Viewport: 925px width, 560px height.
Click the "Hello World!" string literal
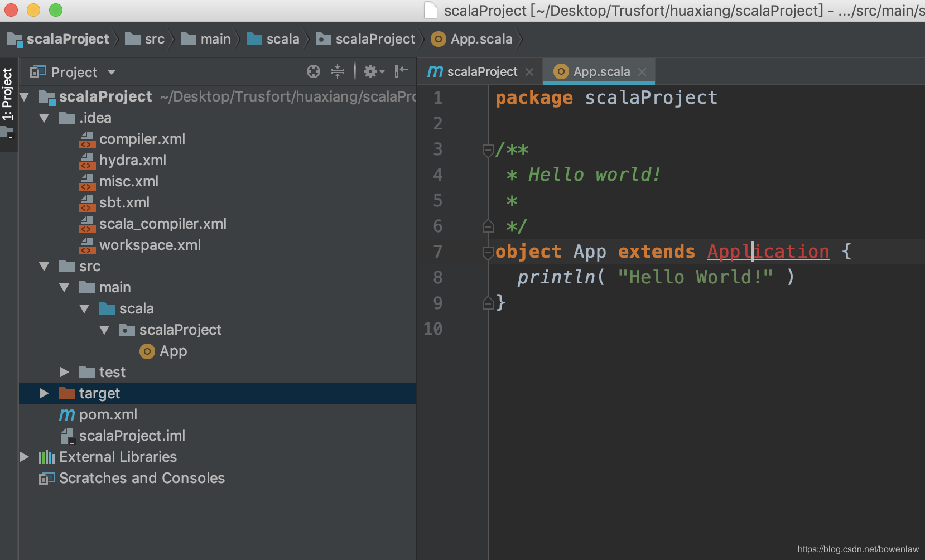click(695, 277)
